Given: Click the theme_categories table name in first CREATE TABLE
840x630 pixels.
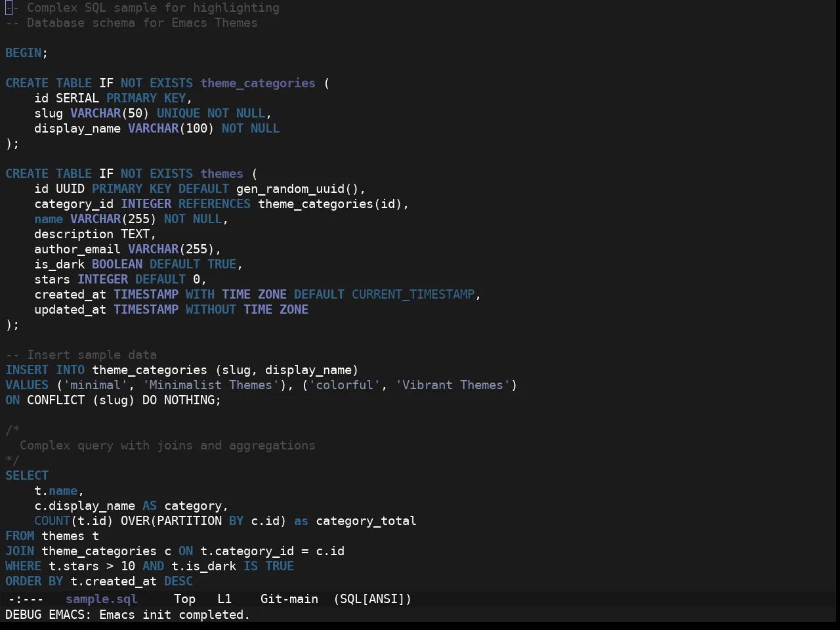Looking at the screenshot, I should point(258,83).
